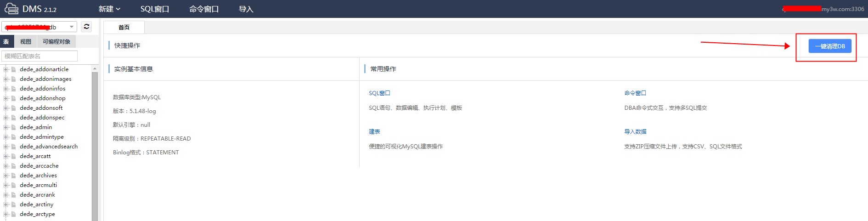Expand the dede_addonimages tree node

(6, 79)
